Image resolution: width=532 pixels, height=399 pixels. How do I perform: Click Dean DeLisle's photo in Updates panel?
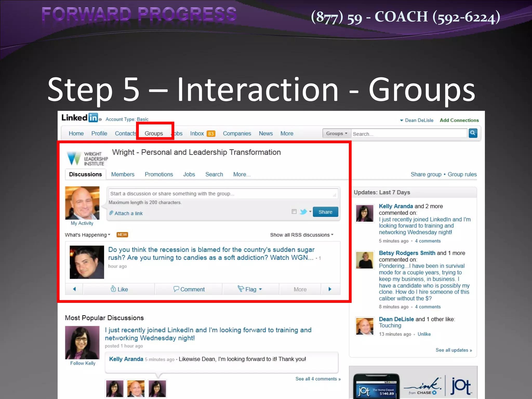[364, 326]
